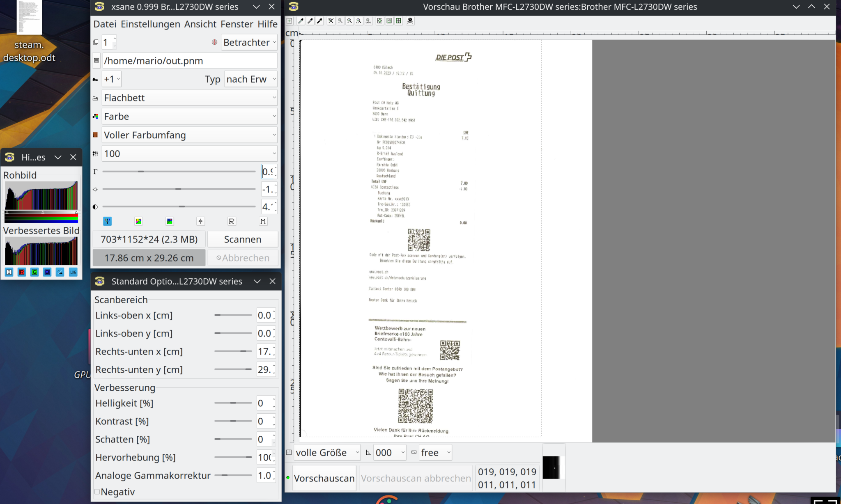The height and width of the screenshot is (504, 841).
Task: Click the undo zoom icon
Action: [x=368, y=21]
